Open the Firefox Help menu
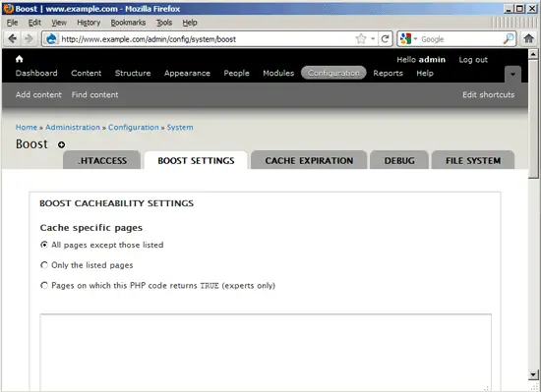Viewport: 541px width, 392px height. click(190, 23)
